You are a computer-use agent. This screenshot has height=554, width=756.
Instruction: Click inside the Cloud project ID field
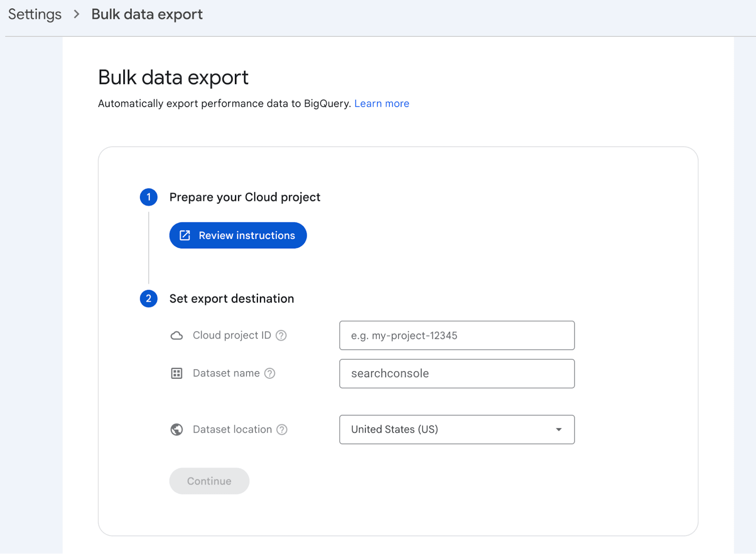point(456,335)
